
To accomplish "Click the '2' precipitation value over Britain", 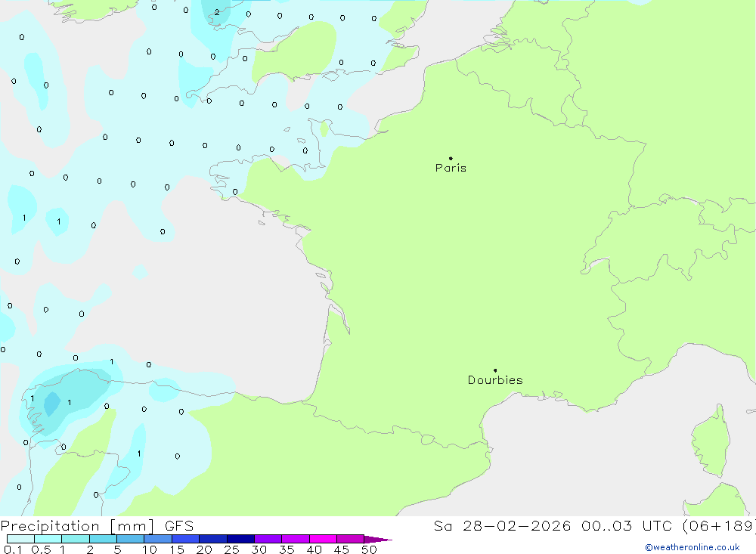I will (217, 12).
